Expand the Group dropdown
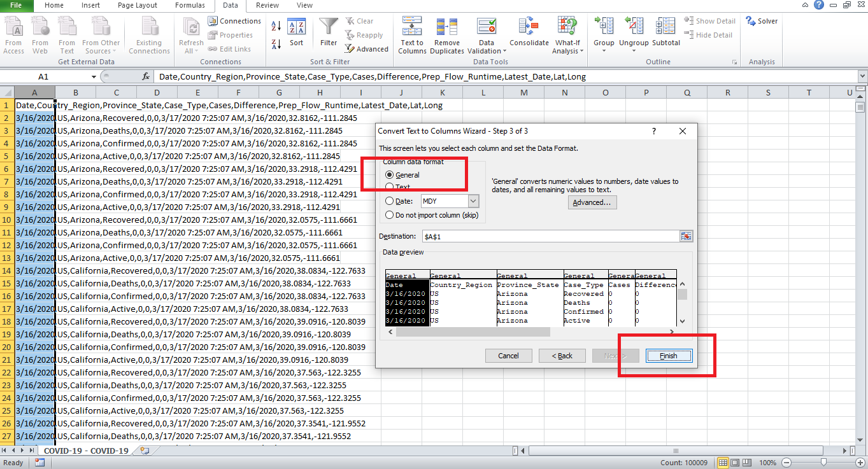The image size is (868, 469). [604, 47]
